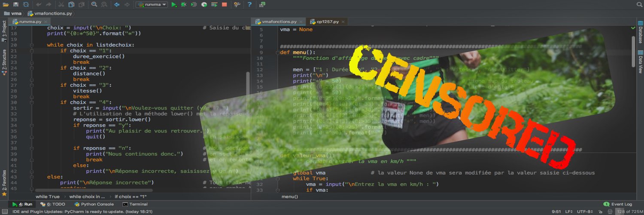644x215 pixels.
Task: Click 'while choix in ...' breadcrumb
Action: click(87, 197)
